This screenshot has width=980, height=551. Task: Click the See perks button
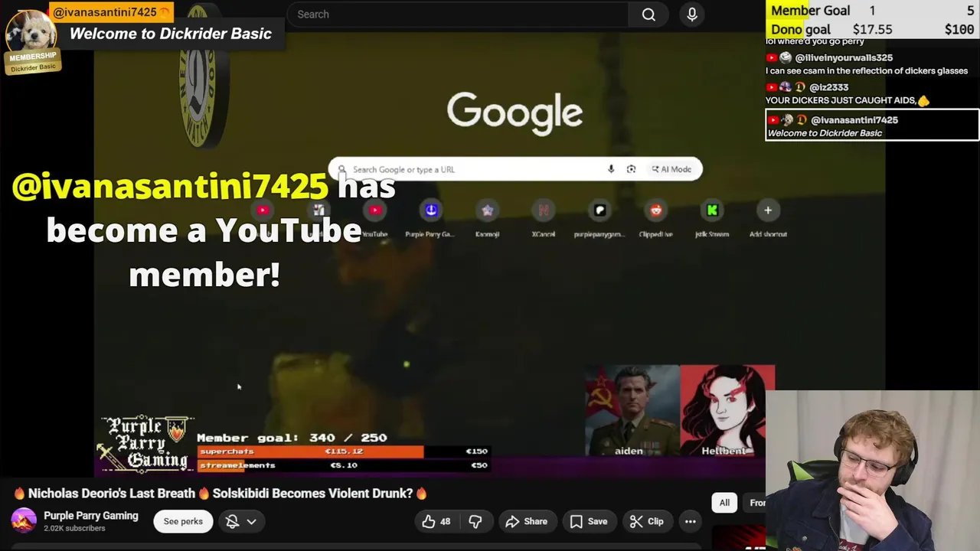183,521
